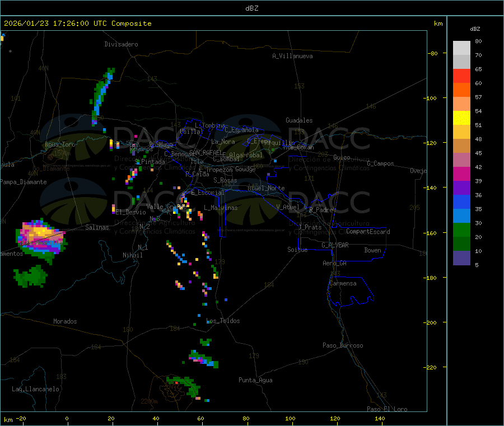504x426 pixels.
Task: Click the 'El_Desvio' map label
Action: 130,212
